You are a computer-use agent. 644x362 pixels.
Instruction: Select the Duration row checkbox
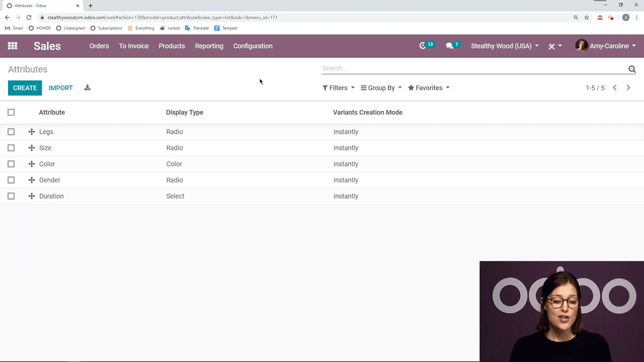(11, 196)
